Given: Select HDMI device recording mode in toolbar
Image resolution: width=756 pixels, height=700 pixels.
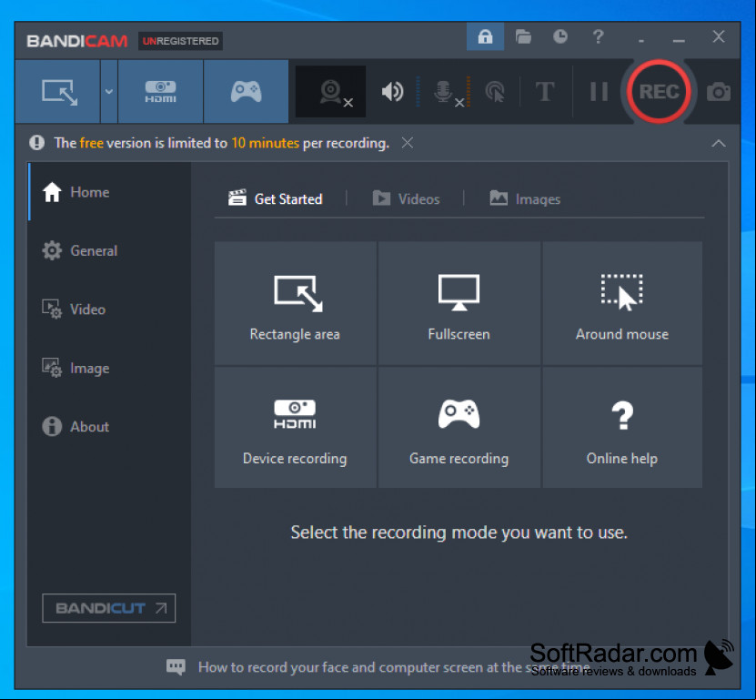Looking at the screenshot, I should coord(160,92).
